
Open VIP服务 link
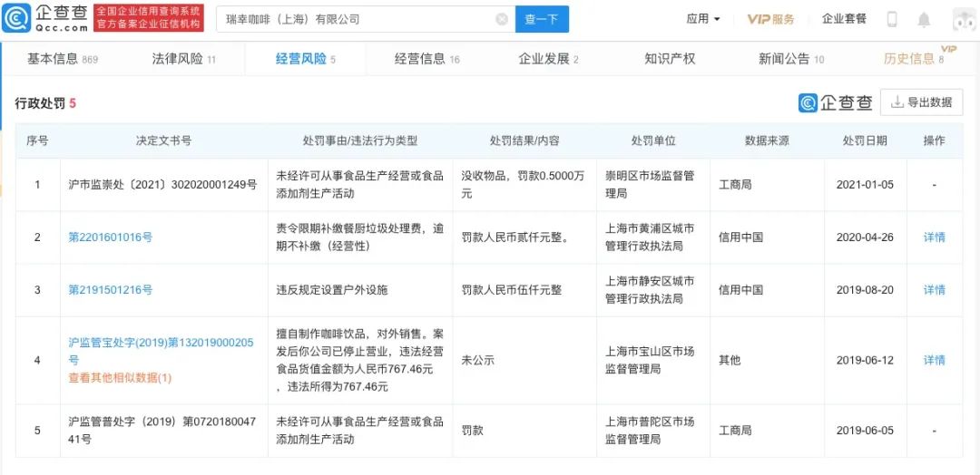point(770,19)
